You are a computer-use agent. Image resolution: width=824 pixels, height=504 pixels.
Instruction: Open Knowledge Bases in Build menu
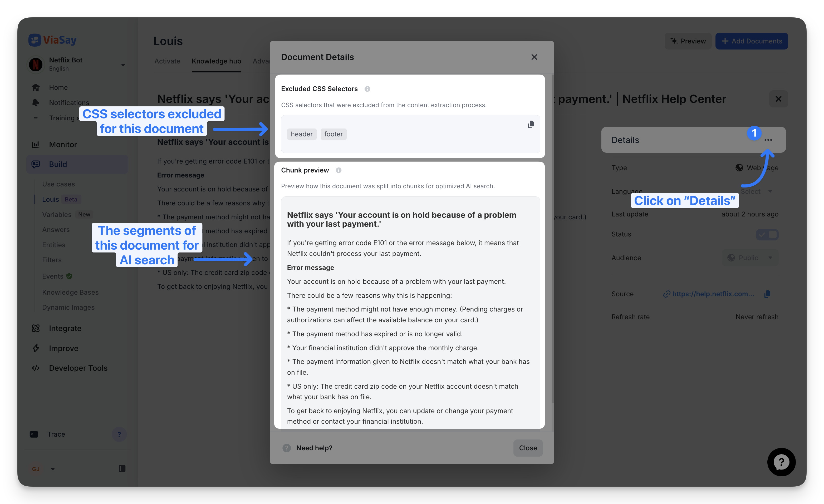point(70,293)
